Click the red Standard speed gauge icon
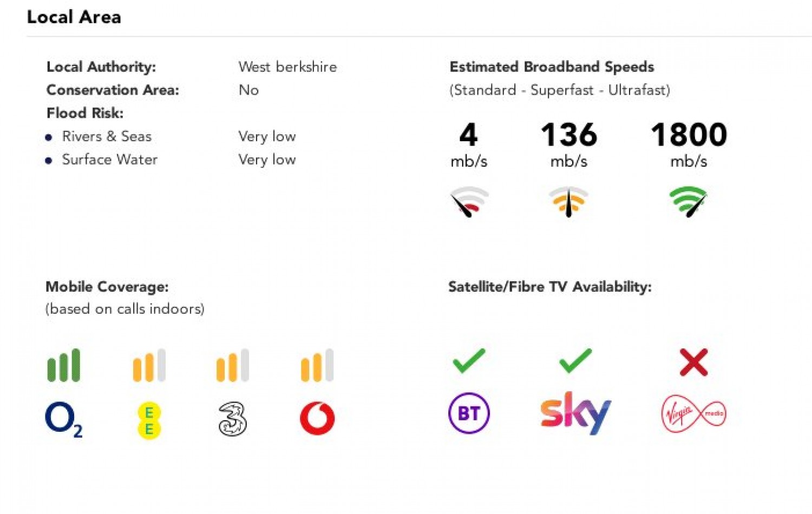Viewport: 812px width, 514px height. coord(469,201)
